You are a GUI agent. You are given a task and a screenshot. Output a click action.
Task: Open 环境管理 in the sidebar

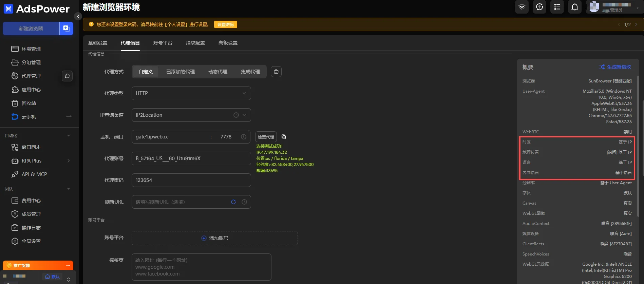(x=31, y=49)
